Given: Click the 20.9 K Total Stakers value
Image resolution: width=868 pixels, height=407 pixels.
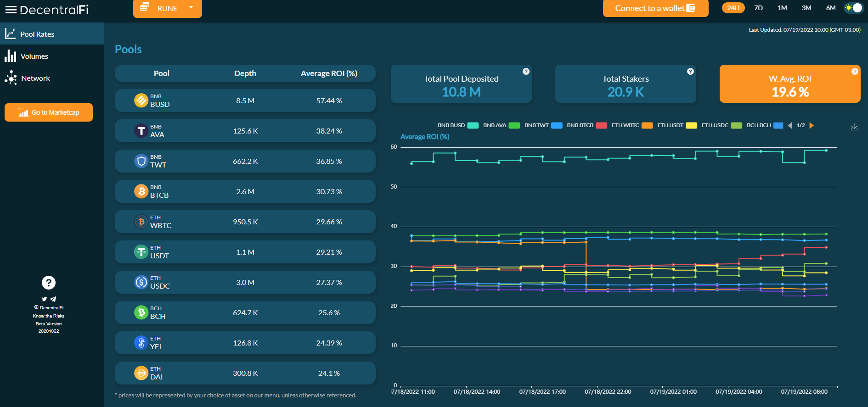Looking at the screenshot, I should (626, 92).
